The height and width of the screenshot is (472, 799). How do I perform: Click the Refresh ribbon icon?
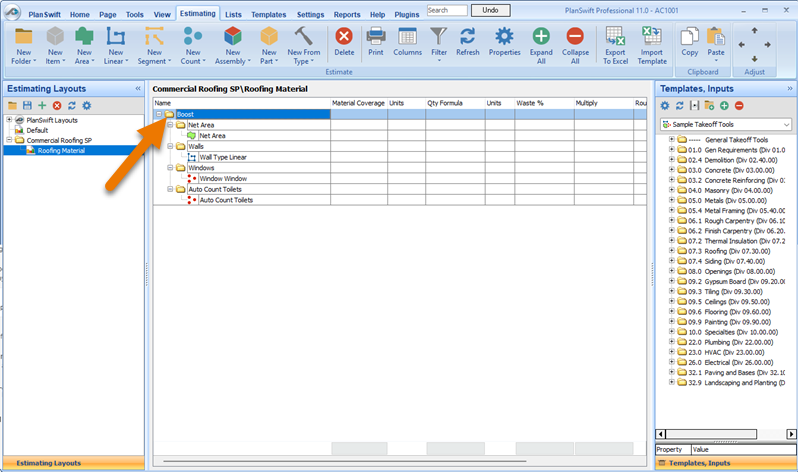pyautogui.click(x=467, y=37)
